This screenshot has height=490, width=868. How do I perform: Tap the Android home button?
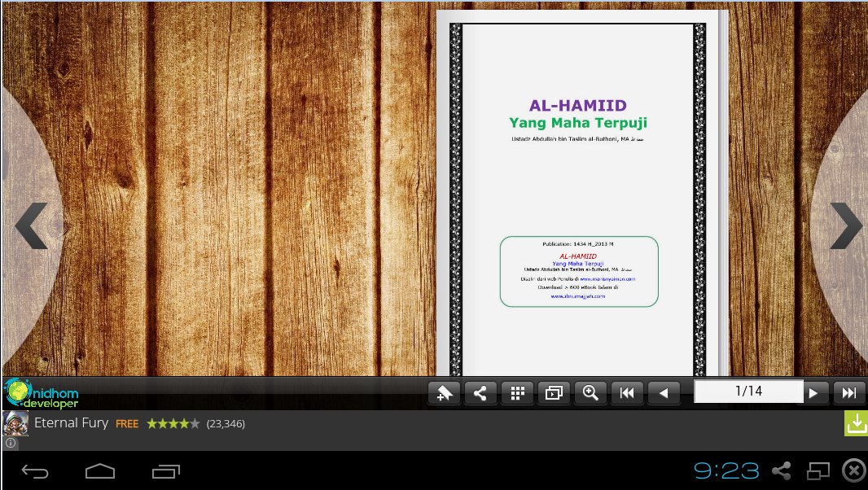pyautogui.click(x=100, y=471)
